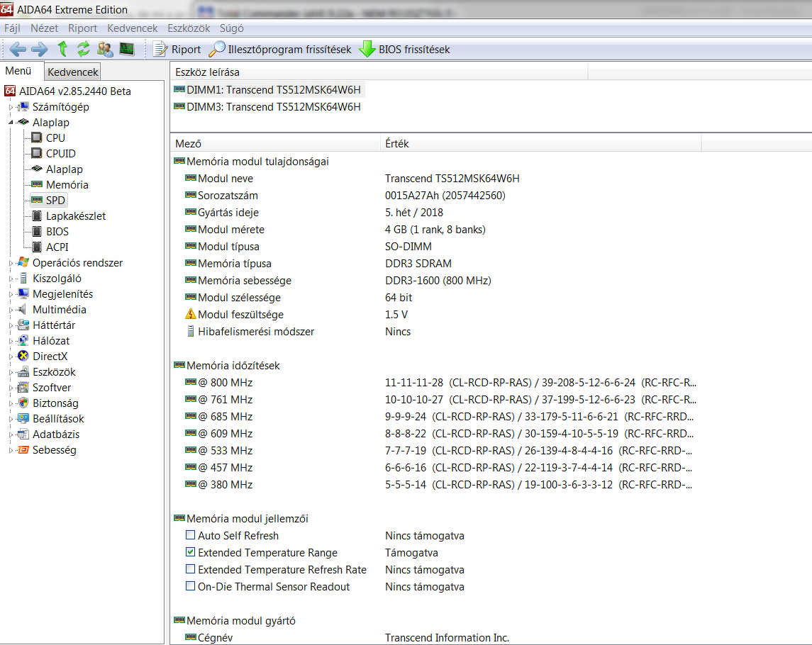Open the monitor graph toolbar icon
The image size is (812, 645).
(127, 49)
